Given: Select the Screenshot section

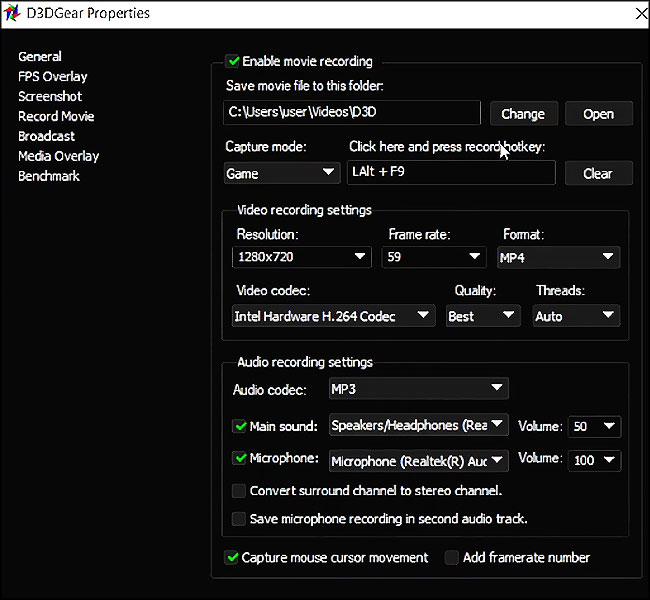Looking at the screenshot, I should tap(50, 96).
